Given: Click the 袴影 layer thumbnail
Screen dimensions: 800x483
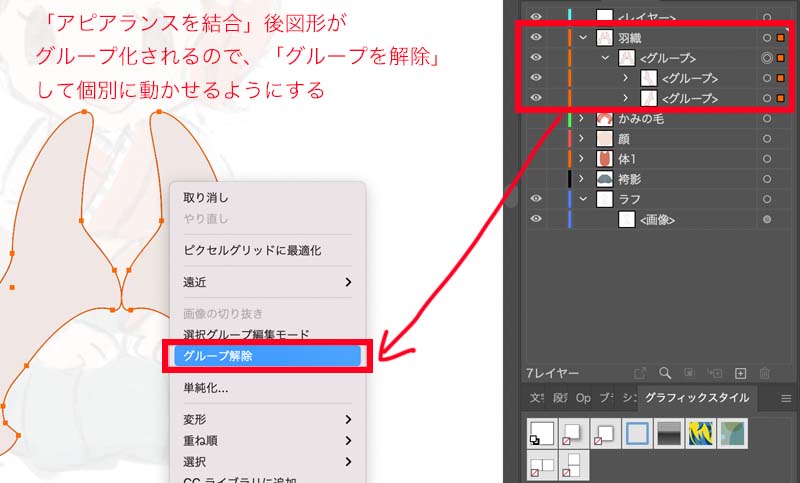Looking at the screenshot, I should 605,179.
